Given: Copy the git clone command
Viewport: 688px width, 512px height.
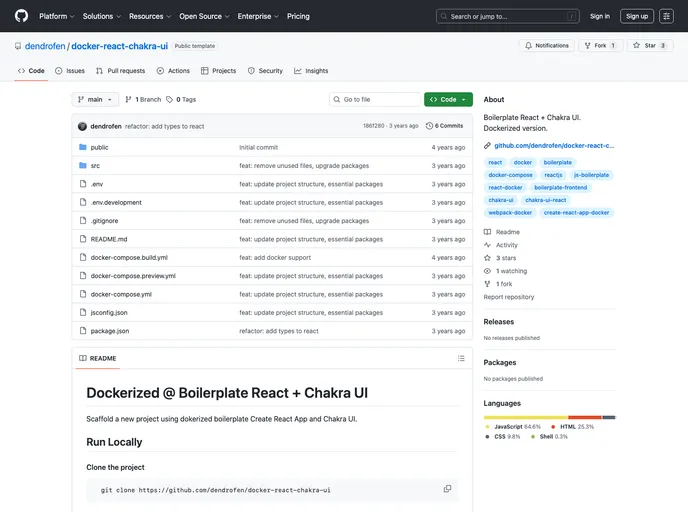Looking at the screenshot, I should pos(447,489).
